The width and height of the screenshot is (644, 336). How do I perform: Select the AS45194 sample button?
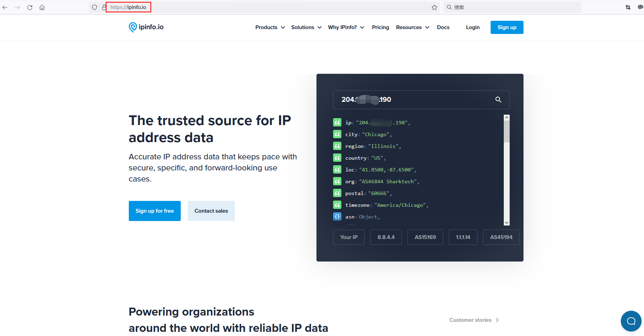click(501, 237)
